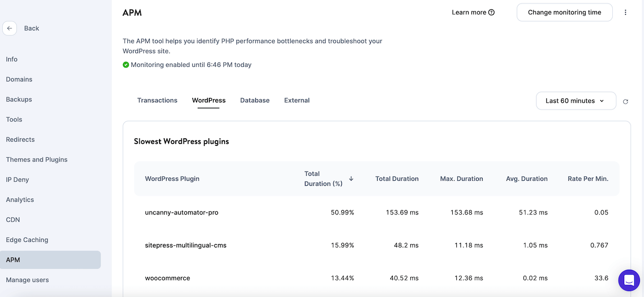This screenshot has width=644, height=297.
Task: Click the green monitoring enabled checkmark
Action: tap(126, 65)
